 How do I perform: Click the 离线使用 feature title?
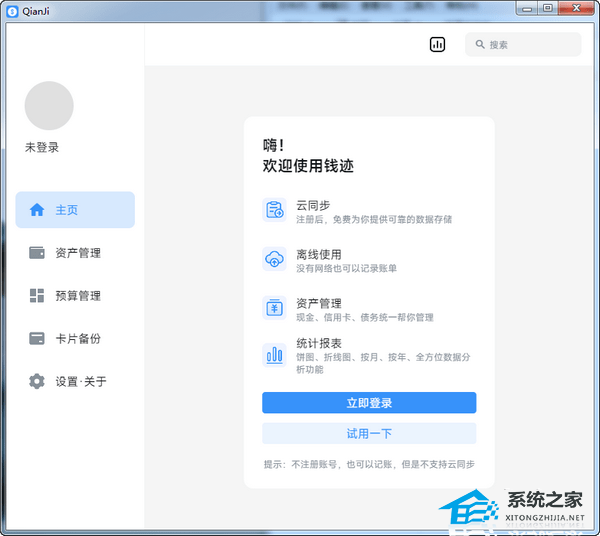click(319, 254)
